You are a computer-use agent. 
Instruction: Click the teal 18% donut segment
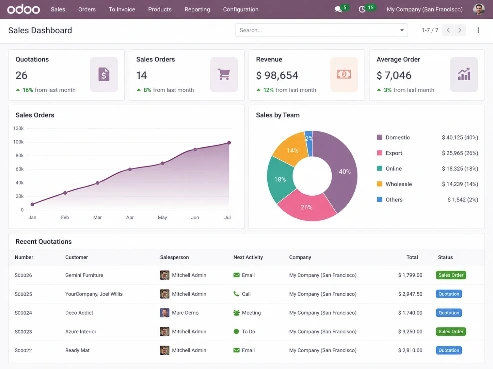point(280,179)
